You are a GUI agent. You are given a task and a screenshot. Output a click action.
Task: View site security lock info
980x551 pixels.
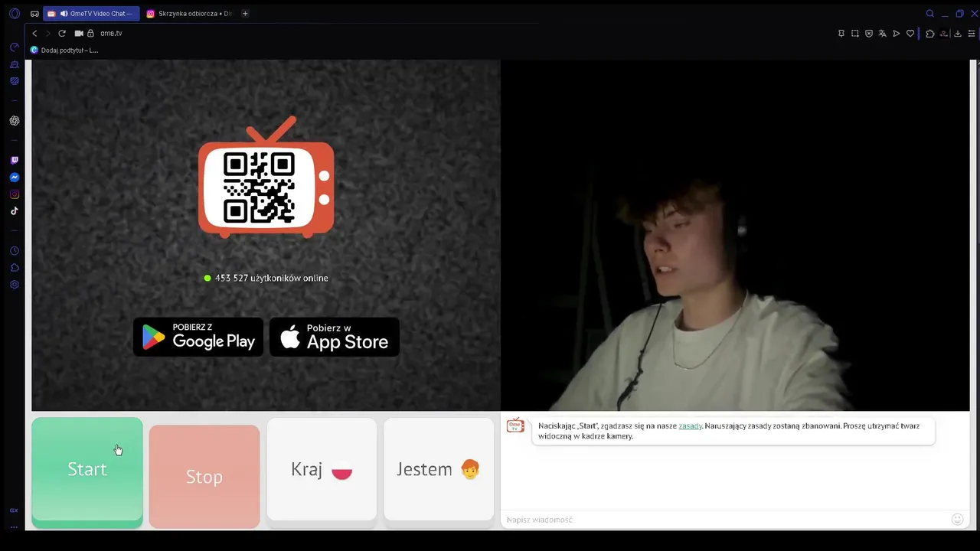[x=90, y=34]
